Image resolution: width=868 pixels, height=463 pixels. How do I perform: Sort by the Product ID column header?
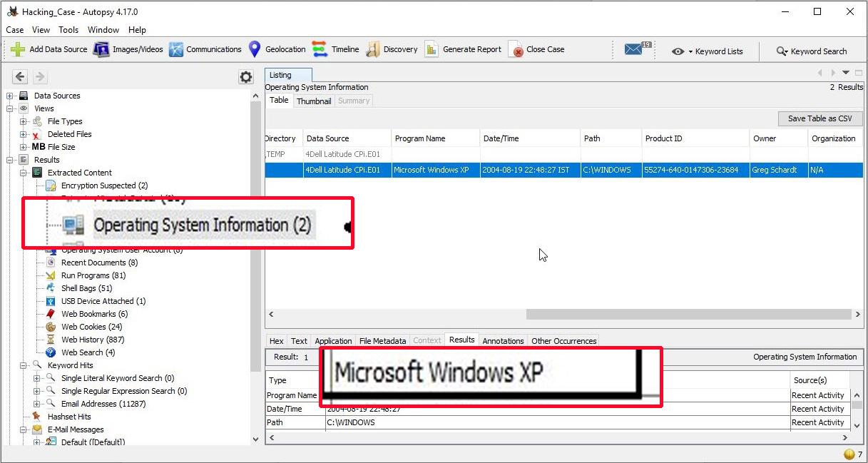(x=695, y=138)
